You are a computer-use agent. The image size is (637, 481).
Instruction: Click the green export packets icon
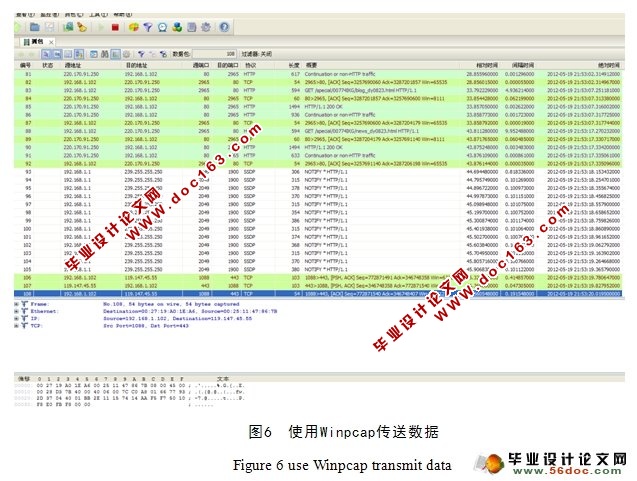click(68, 27)
